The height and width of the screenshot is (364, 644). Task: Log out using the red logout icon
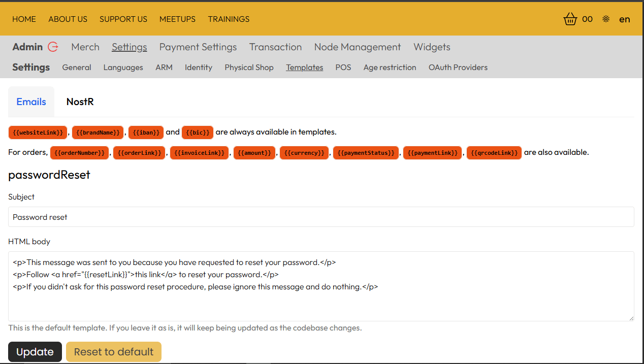coord(53,47)
